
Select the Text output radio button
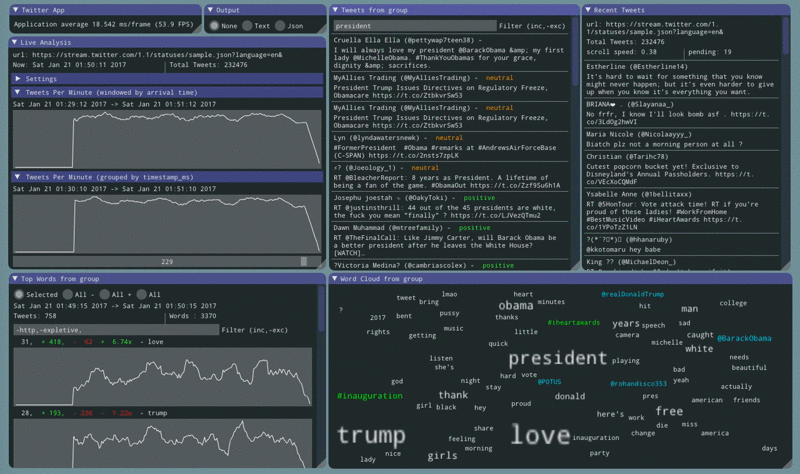(x=247, y=26)
